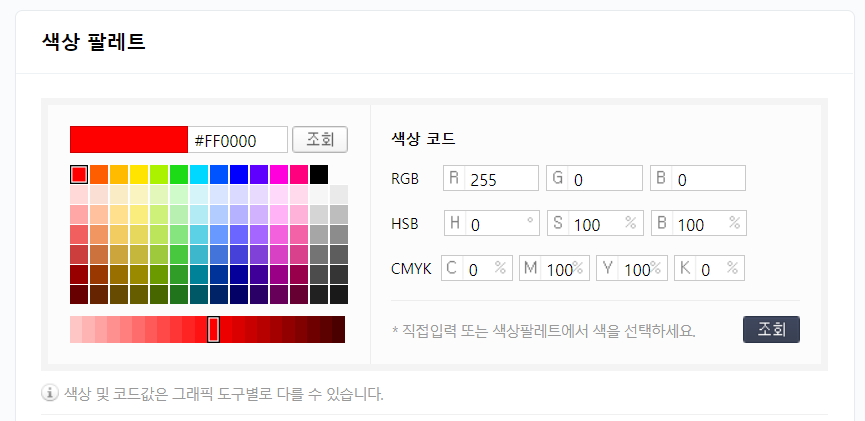The height and width of the screenshot is (421, 865).
Task: Click the large red color preview box
Action: point(128,139)
